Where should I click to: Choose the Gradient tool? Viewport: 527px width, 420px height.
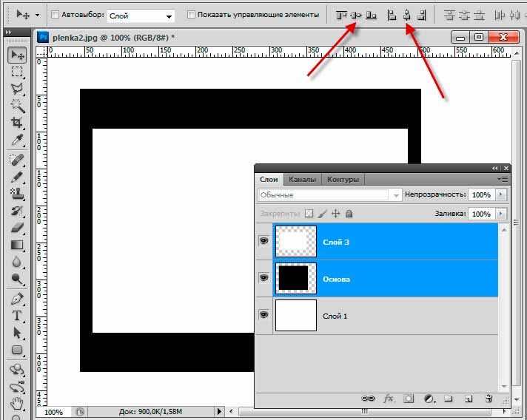tap(16, 245)
